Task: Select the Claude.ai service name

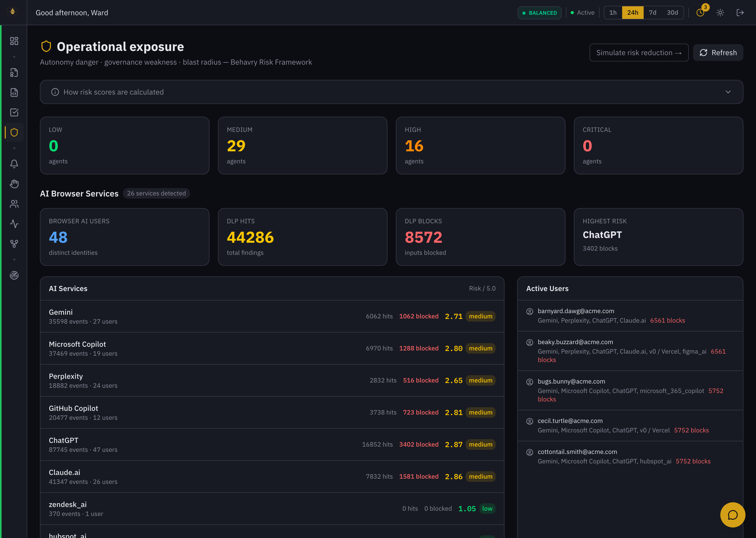Action: pyautogui.click(x=65, y=472)
